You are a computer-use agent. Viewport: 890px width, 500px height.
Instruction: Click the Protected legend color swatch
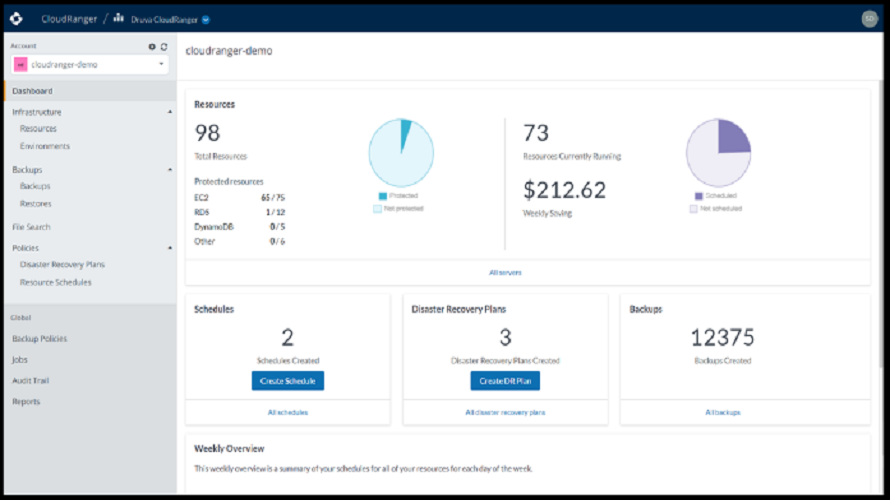point(383,196)
